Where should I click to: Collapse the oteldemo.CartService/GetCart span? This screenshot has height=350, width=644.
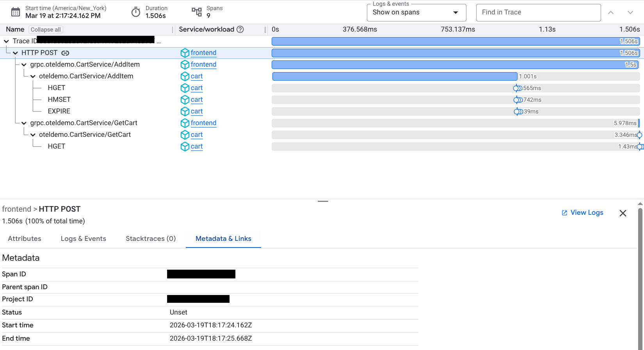33,135
